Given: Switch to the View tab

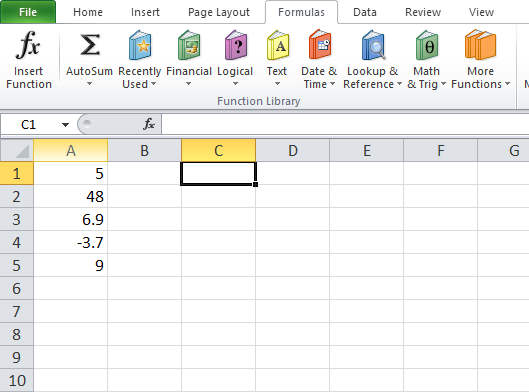Looking at the screenshot, I should pyautogui.click(x=481, y=12).
